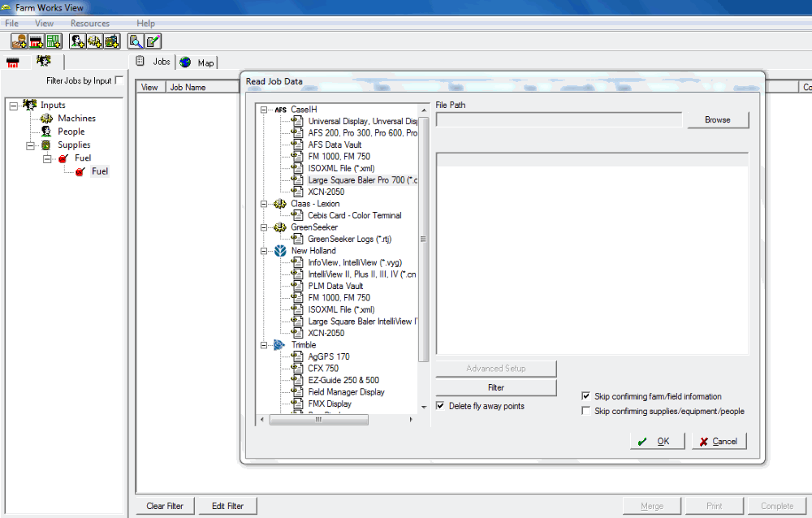Select Universal Display entry under CaseIH
The height and width of the screenshot is (518, 812).
pos(362,121)
